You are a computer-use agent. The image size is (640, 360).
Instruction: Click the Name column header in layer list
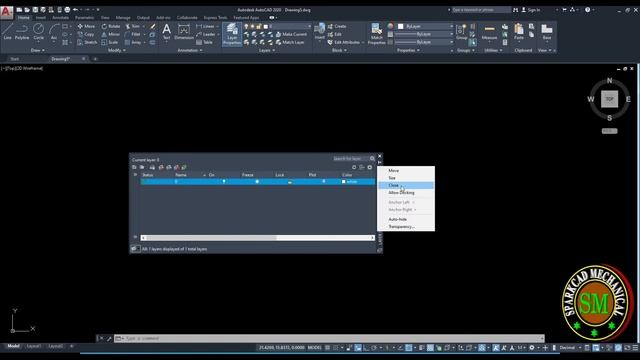click(181, 175)
